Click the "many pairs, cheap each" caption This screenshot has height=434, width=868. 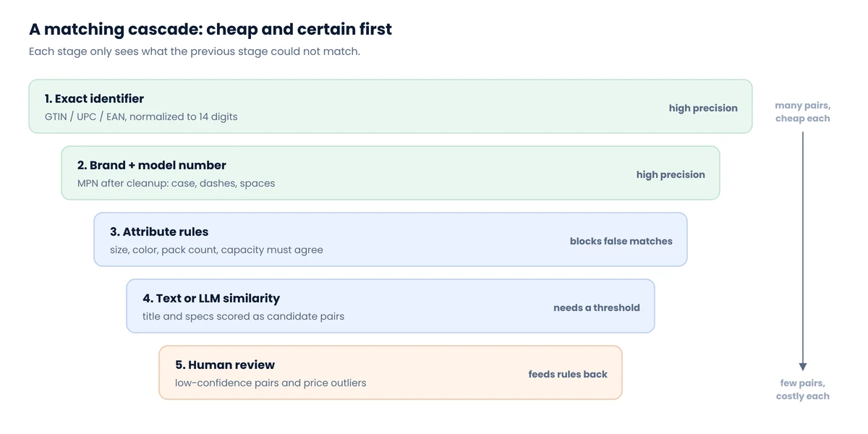(x=803, y=112)
